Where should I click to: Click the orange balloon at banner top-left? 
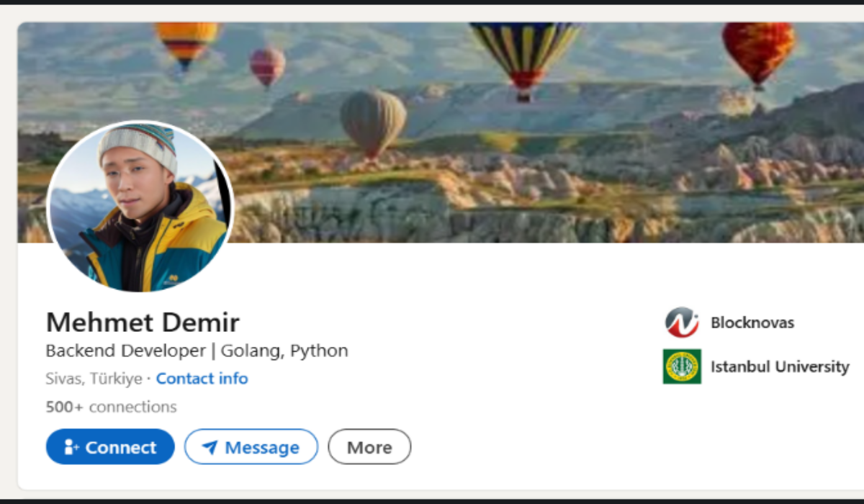pos(186,40)
